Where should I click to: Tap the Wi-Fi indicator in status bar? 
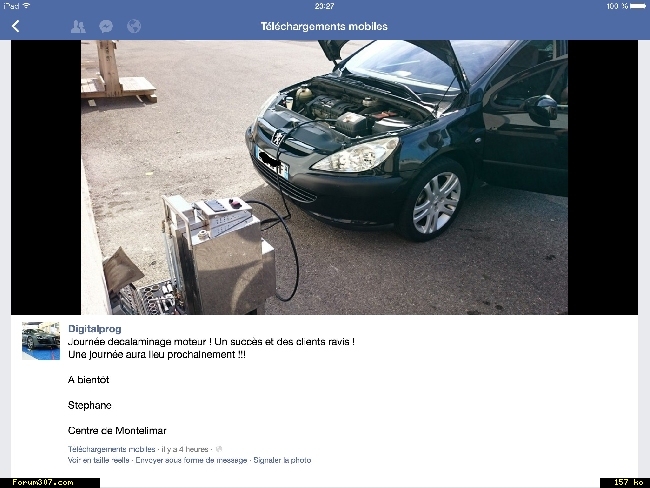(27, 6)
